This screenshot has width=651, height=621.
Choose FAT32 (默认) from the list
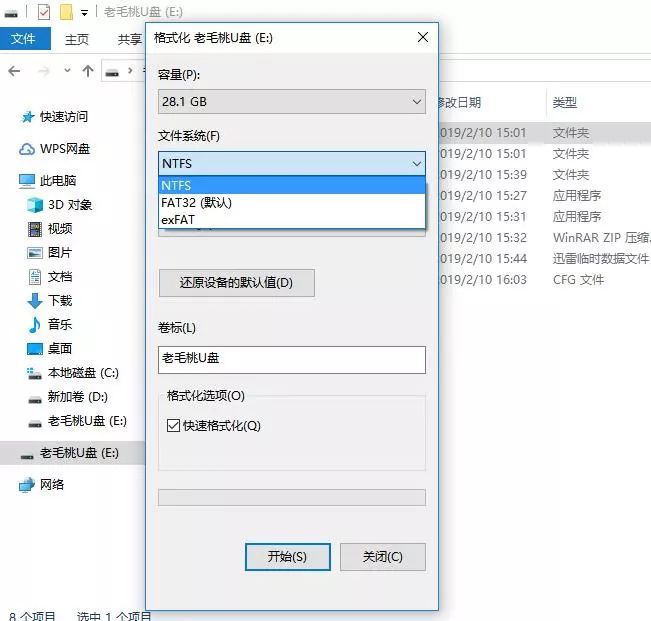coord(197,202)
